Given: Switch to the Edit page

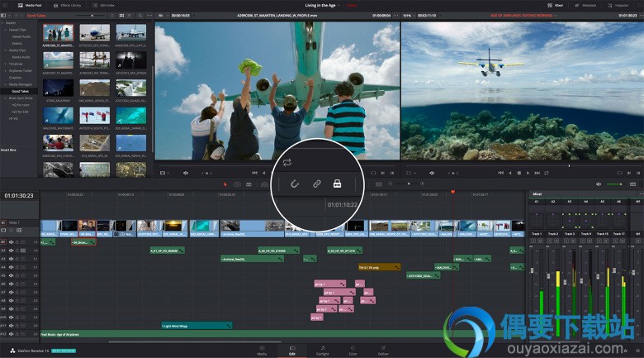Looking at the screenshot, I should 292,351.
